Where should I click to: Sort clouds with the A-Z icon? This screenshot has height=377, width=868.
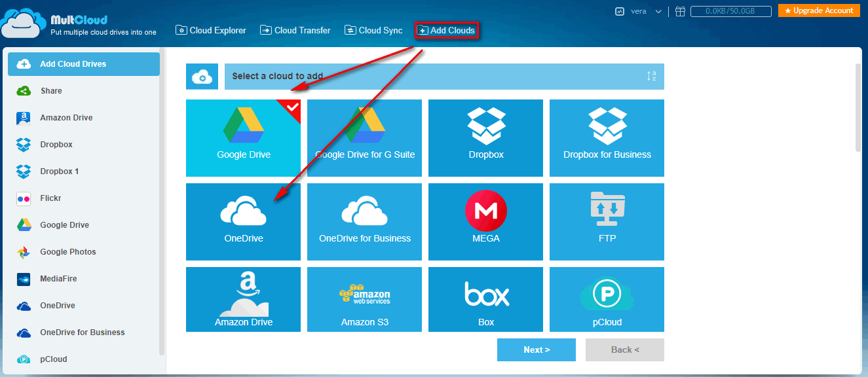(651, 77)
